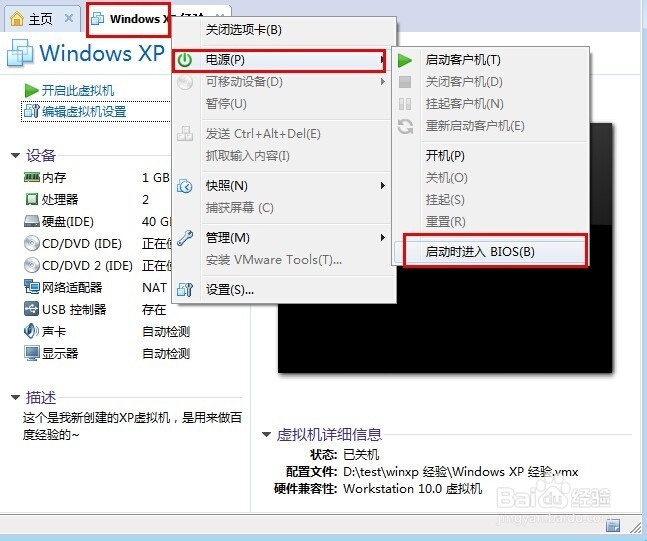The image size is (647, 541).
Task: Click the description text about XP虚拟机
Action: (x=132, y=426)
